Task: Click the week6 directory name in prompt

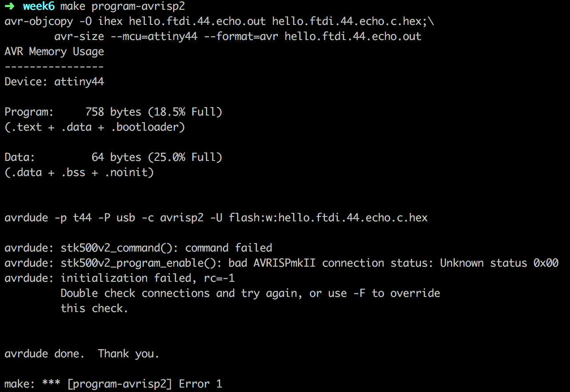Action: [x=39, y=7]
